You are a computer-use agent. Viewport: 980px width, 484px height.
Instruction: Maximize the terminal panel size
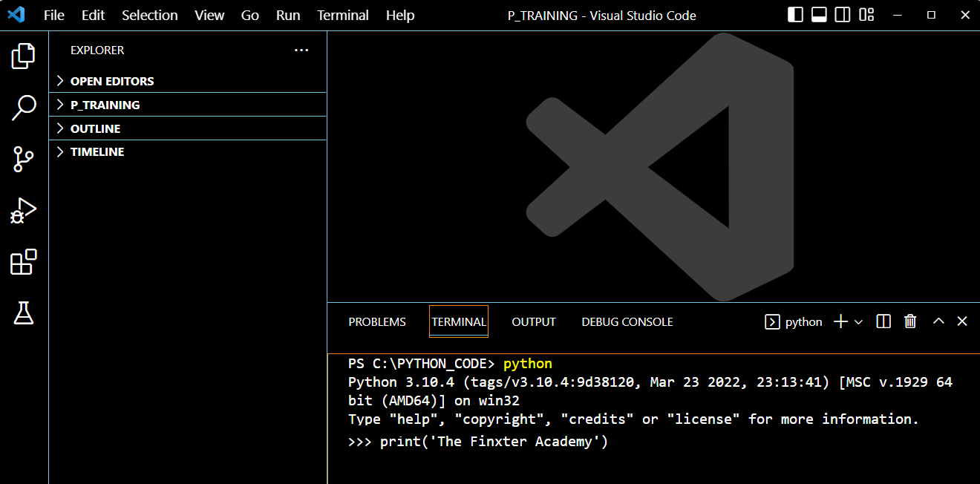tap(938, 321)
